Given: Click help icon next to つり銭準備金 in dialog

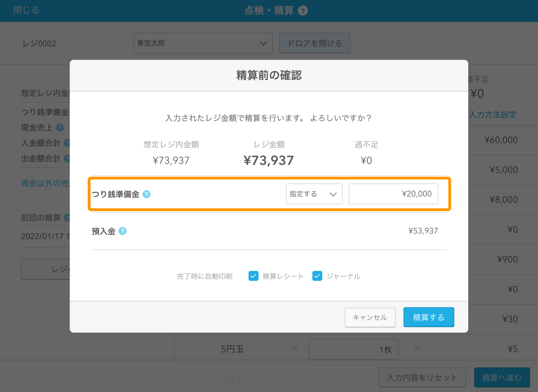Looking at the screenshot, I should point(146,194).
